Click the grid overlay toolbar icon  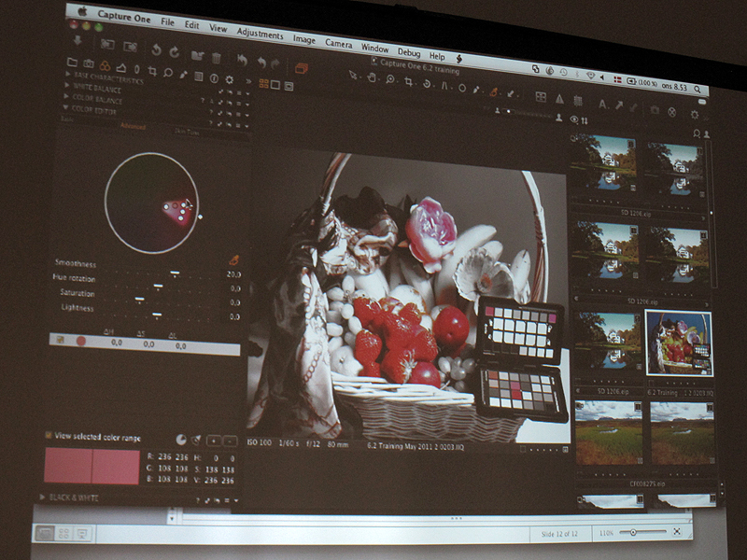point(578,101)
